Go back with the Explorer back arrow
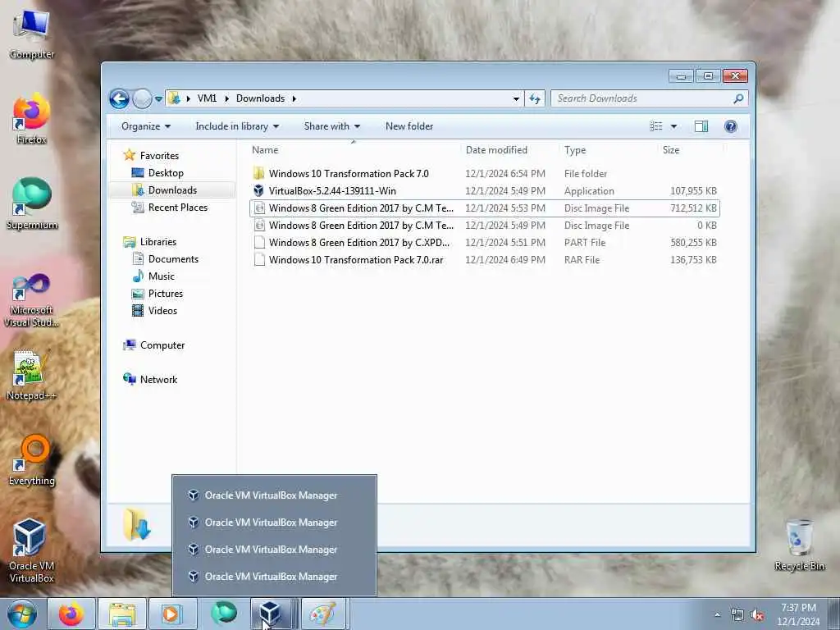Screen dimensions: 840x630 tap(120, 98)
